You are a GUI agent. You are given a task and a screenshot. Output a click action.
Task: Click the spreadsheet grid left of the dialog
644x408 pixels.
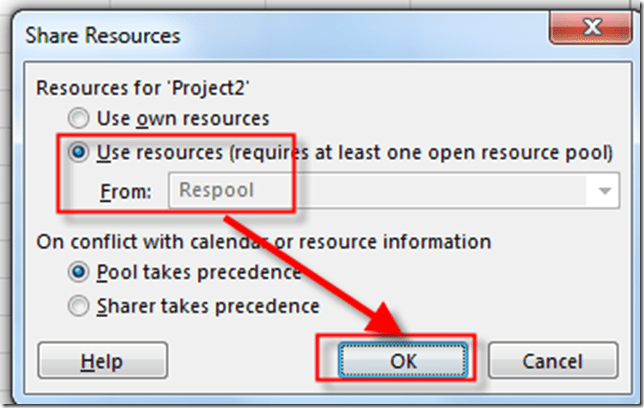pos(10,200)
